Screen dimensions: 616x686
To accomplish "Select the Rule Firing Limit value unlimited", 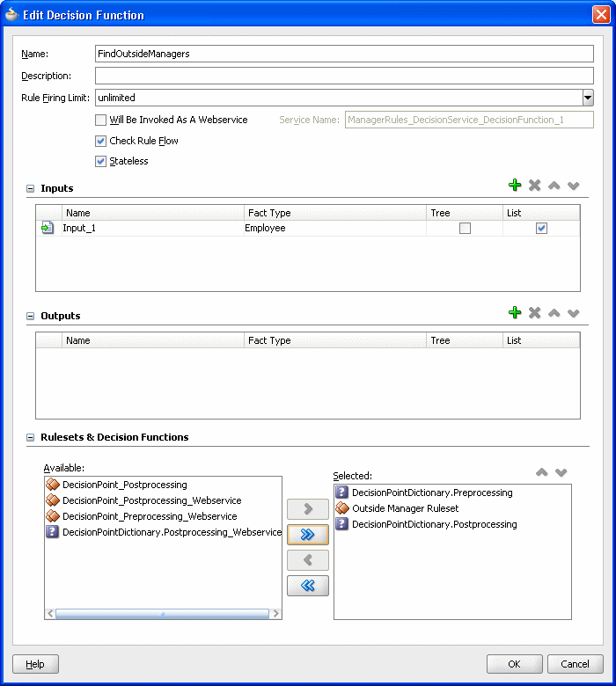I will click(x=339, y=98).
